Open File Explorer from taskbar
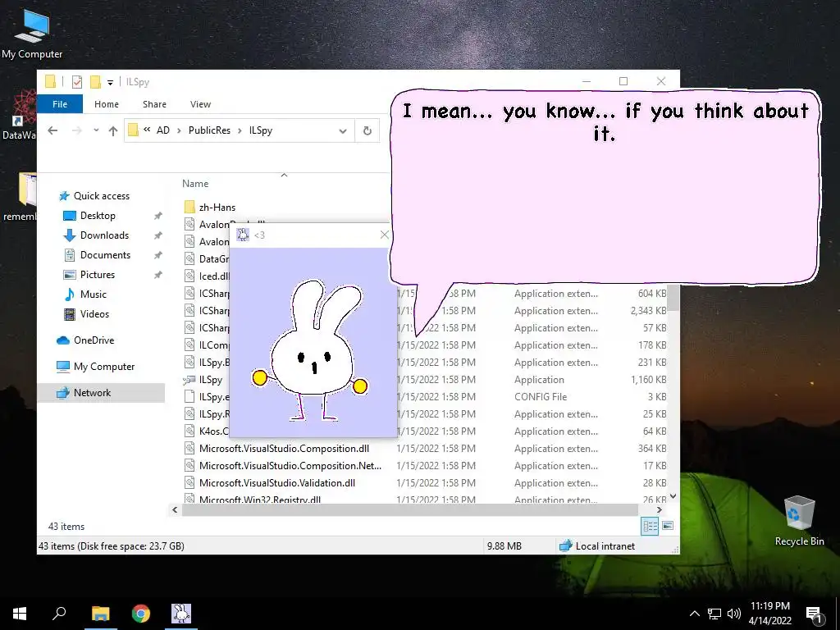 coord(100,614)
